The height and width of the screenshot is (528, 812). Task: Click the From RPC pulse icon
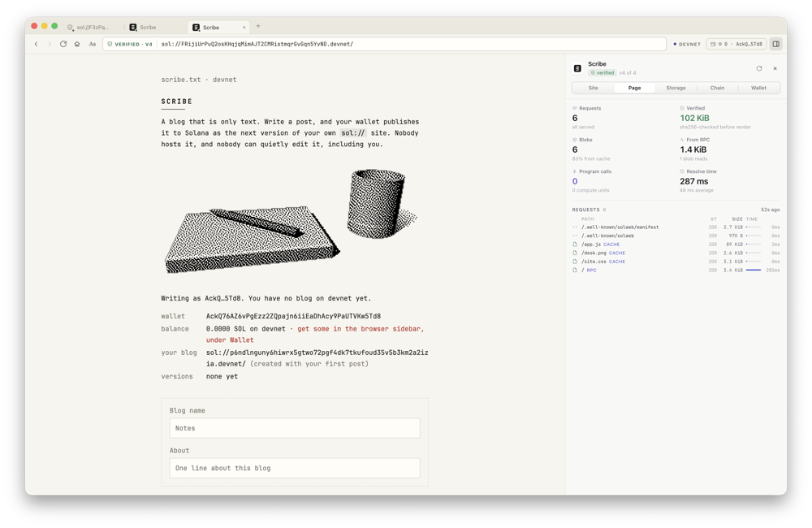pyautogui.click(x=682, y=140)
